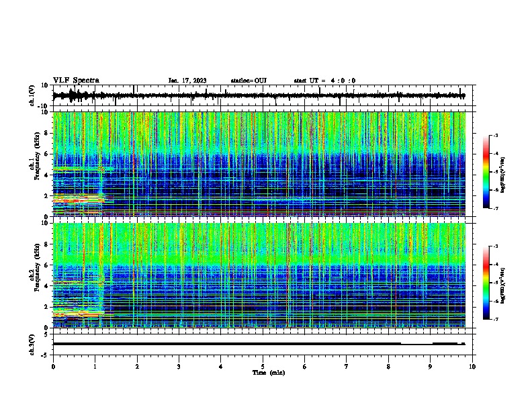The height and width of the screenshot is (411, 532).
Task: Click time axis tick label "9"
Action: [430, 367]
